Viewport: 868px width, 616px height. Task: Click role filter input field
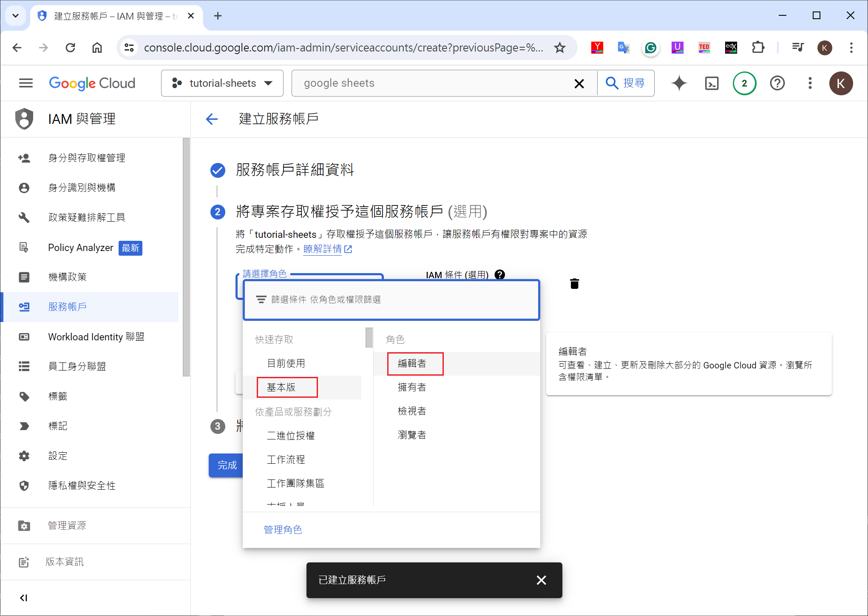click(x=391, y=299)
